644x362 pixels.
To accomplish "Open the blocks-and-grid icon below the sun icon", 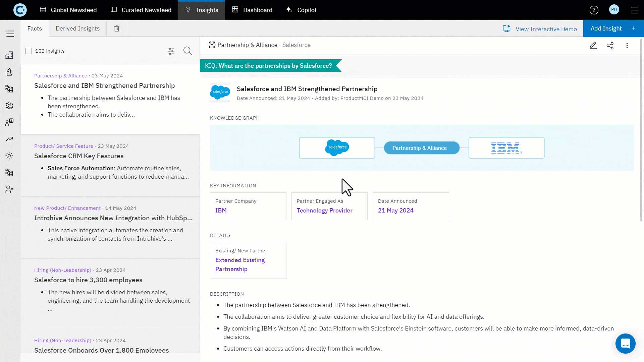I will 9,173.
